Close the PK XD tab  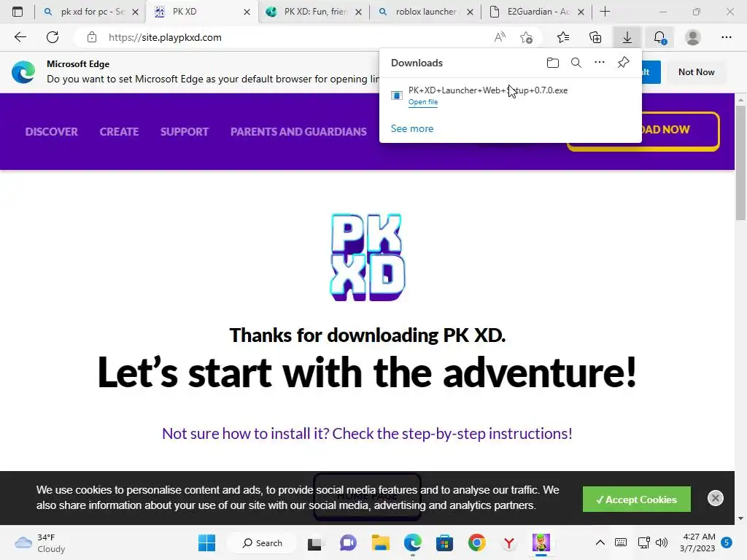point(247,12)
